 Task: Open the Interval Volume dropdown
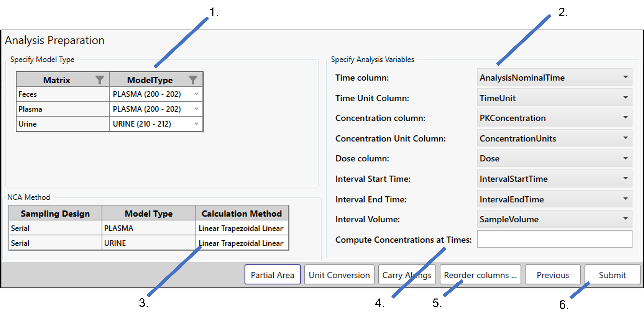(x=625, y=219)
